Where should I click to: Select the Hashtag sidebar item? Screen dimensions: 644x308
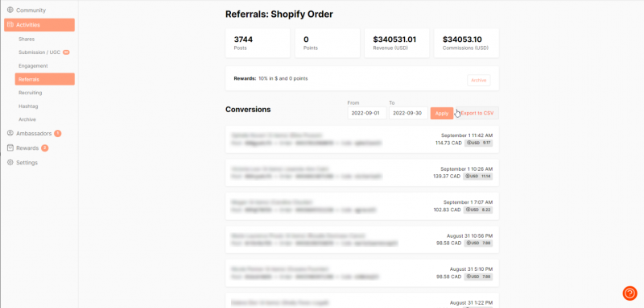[x=28, y=106]
